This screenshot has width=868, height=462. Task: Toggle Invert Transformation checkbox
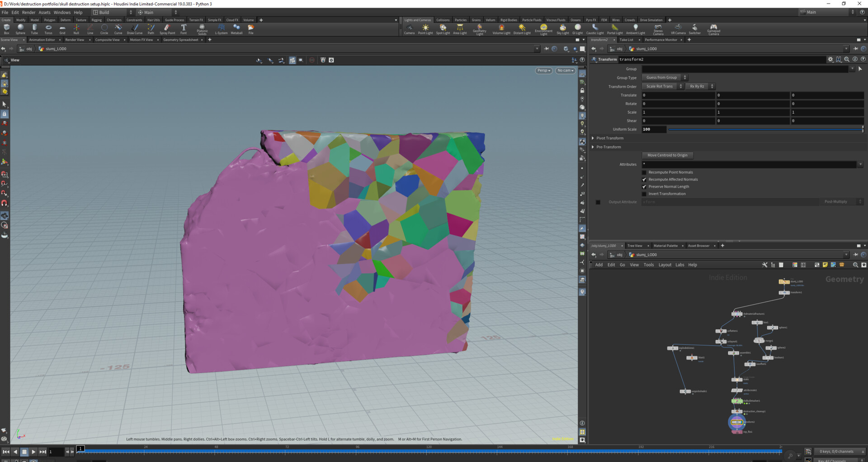(644, 194)
